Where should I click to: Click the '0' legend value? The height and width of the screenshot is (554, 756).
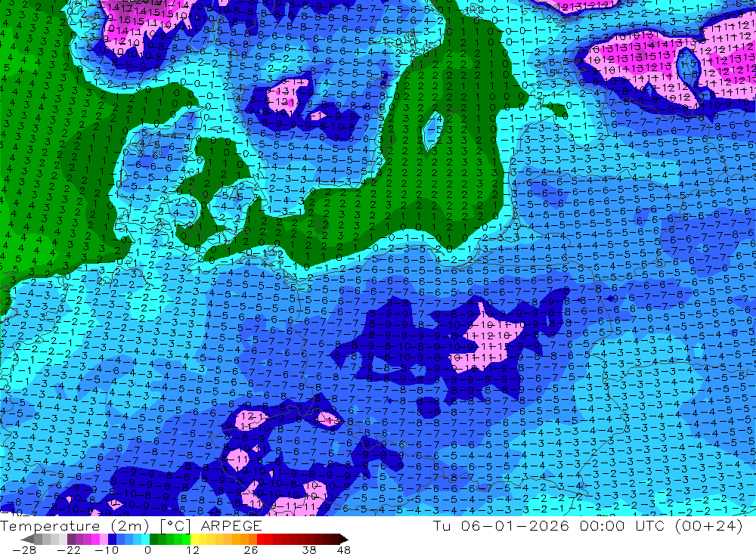click(x=147, y=550)
